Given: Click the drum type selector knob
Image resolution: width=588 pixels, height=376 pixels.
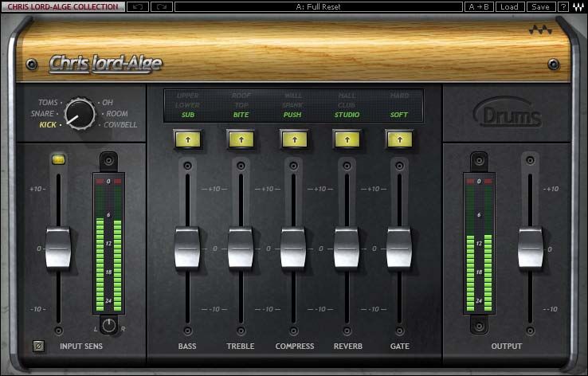Looking at the screenshot, I should pyautogui.click(x=80, y=114).
